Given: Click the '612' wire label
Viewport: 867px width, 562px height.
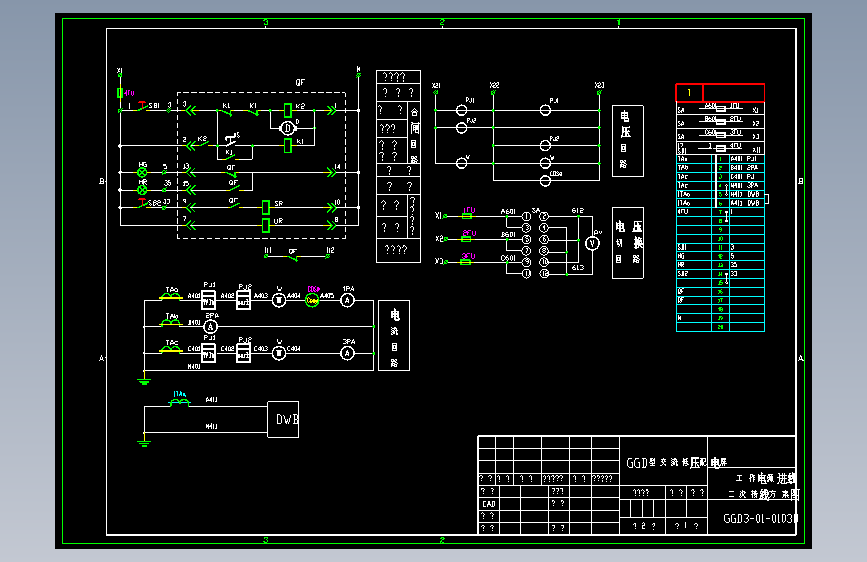Looking at the screenshot, I should [577, 211].
